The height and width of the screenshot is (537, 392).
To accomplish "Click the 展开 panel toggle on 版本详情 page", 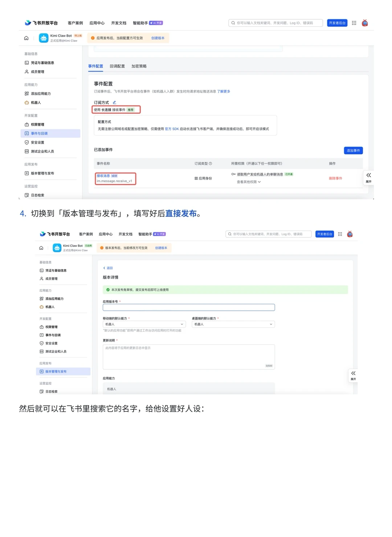I will tap(353, 376).
